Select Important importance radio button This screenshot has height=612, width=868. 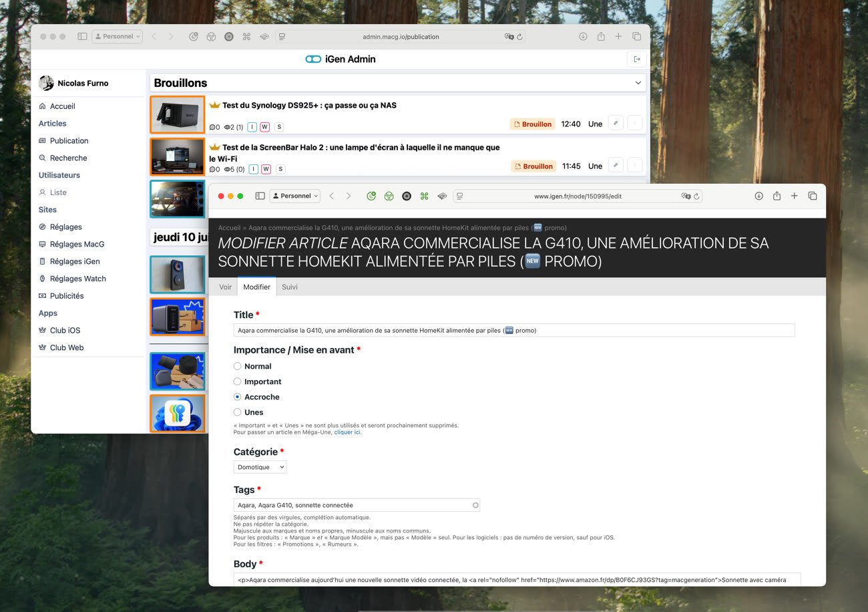tap(237, 381)
